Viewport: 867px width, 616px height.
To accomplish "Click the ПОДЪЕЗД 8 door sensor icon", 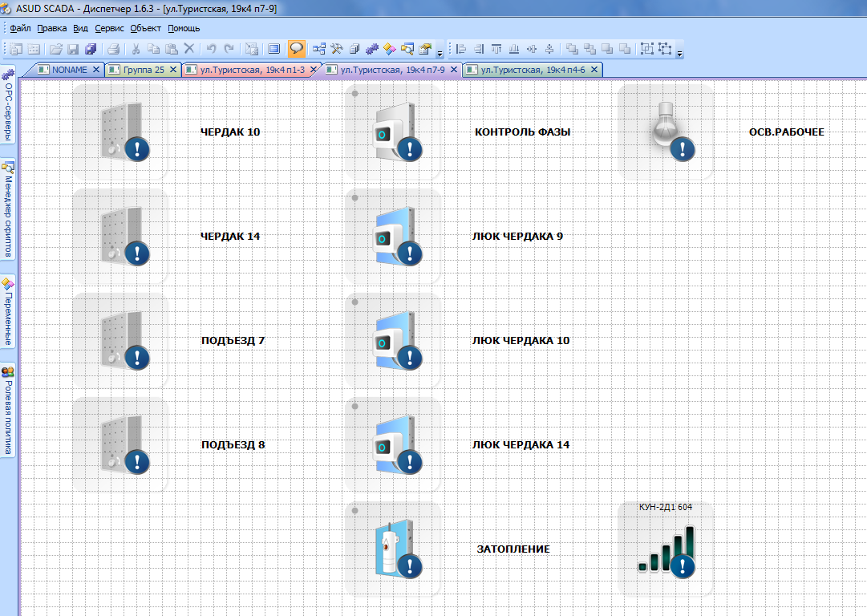I will (x=121, y=444).
